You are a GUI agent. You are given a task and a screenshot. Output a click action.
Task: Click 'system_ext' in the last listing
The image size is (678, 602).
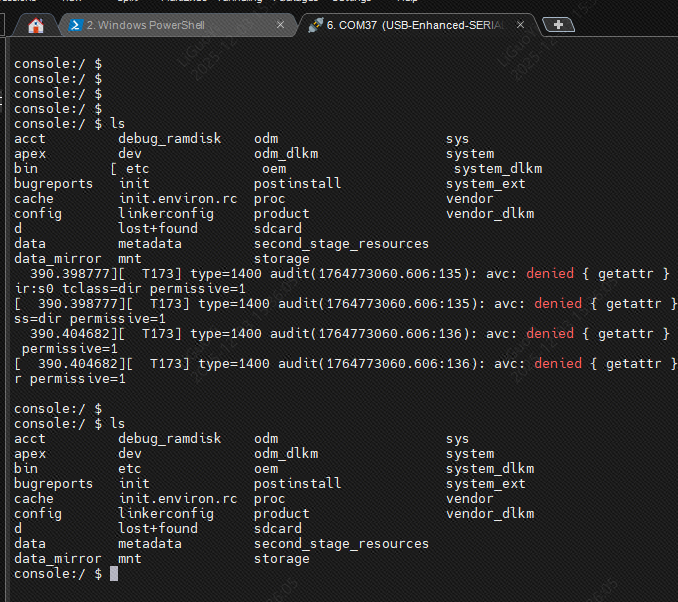coord(485,484)
